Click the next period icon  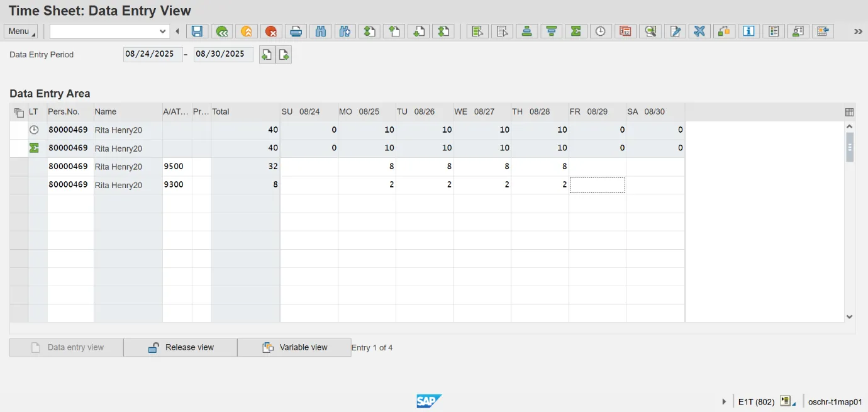pos(284,55)
